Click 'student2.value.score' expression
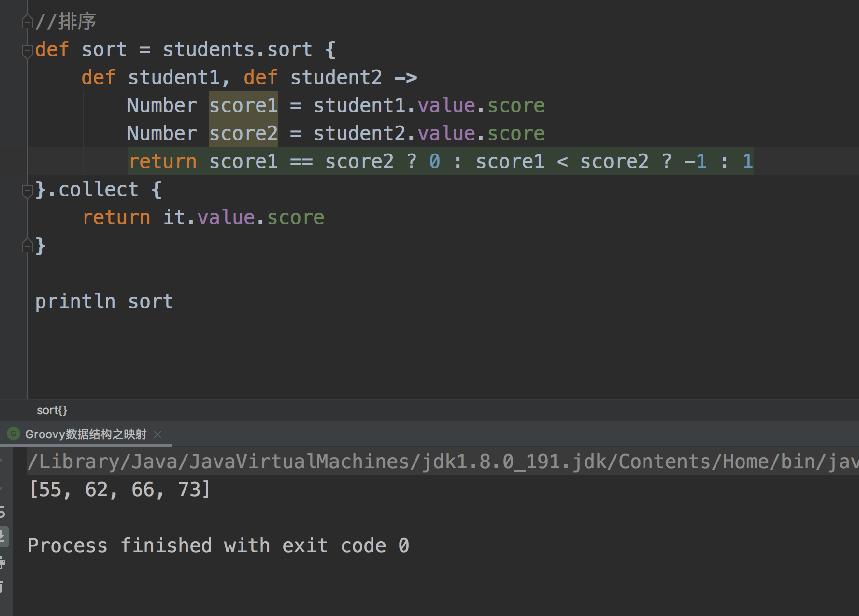The height and width of the screenshot is (616, 859). coord(429,133)
